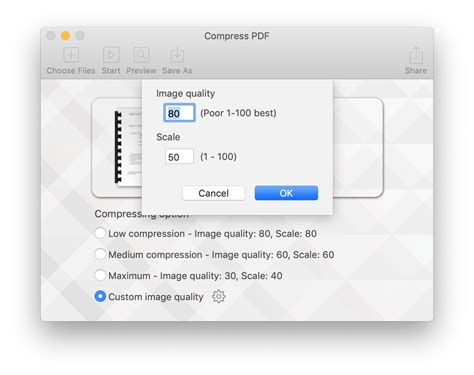474x375 pixels.
Task: Focus the Image quality input field
Action: tap(179, 113)
